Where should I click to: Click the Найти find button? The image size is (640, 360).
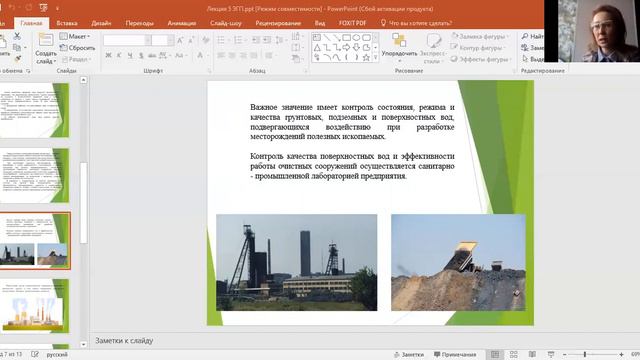pos(532,36)
